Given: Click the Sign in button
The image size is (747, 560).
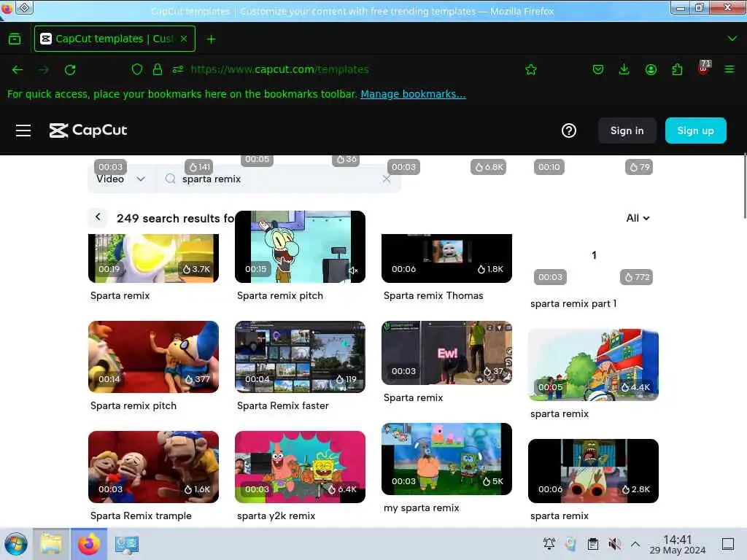Looking at the screenshot, I should 627,131.
